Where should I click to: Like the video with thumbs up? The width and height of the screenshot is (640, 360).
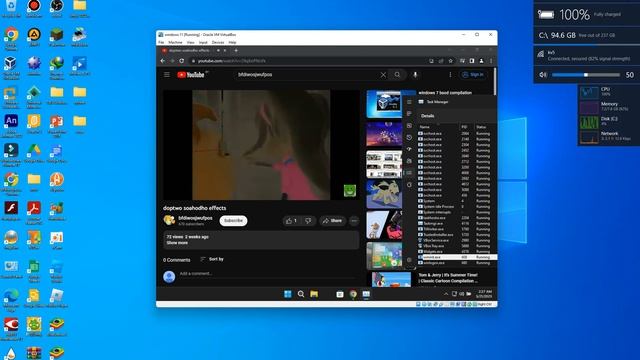coord(291,220)
